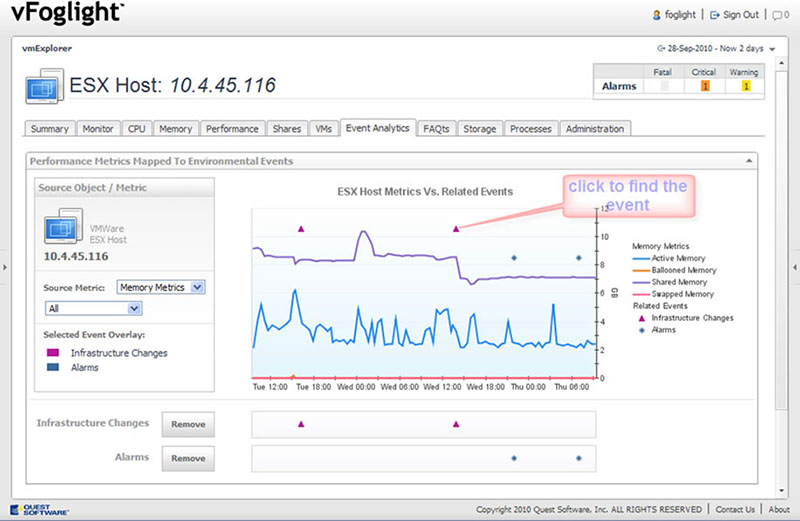Click the first chart infrastructure change triangle
This screenshot has height=521, width=800.
(301, 229)
